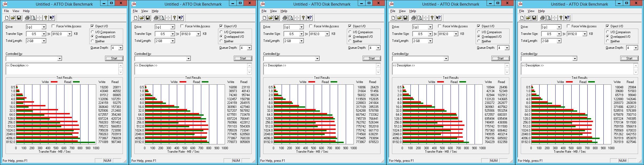Click the Description scrollbar down arrow, third window
This screenshot has width=644, height=165.
click(x=378, y=72)
